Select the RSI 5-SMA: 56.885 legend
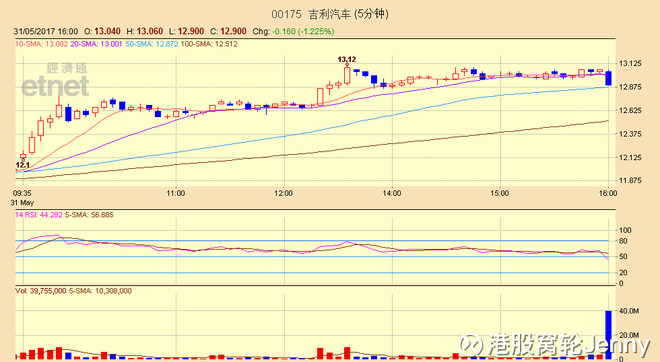 point(89,215)
